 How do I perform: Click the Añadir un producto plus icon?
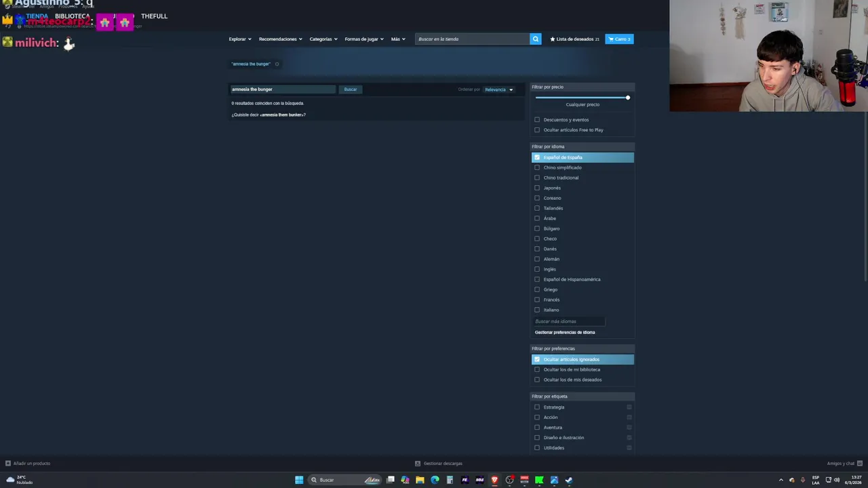coord(7,464)
